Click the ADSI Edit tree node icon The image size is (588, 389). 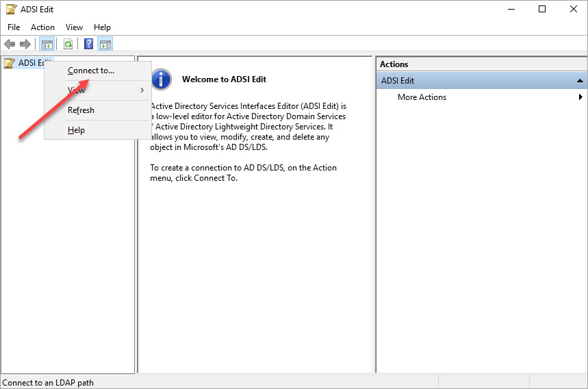[x=10, y=63]
